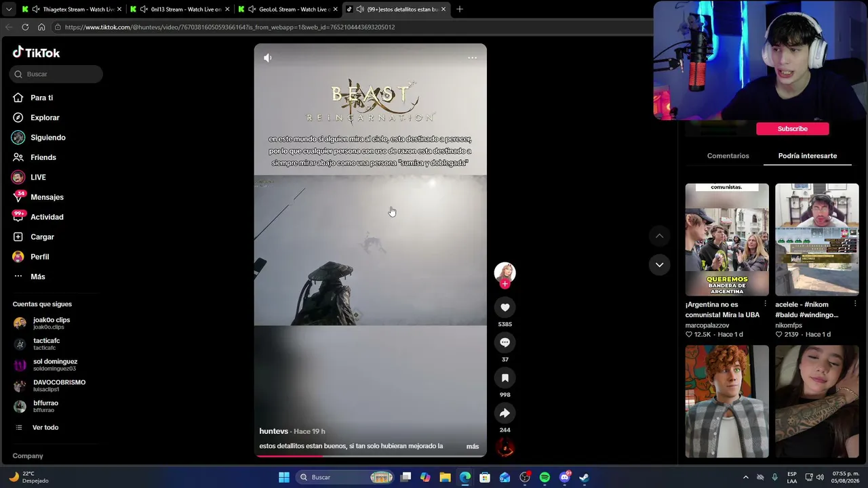Unmute the 0nl13 Stream tab audio
Image resolution: width=868 pixels, height=488 pixels.
click(x=144, y=9)
